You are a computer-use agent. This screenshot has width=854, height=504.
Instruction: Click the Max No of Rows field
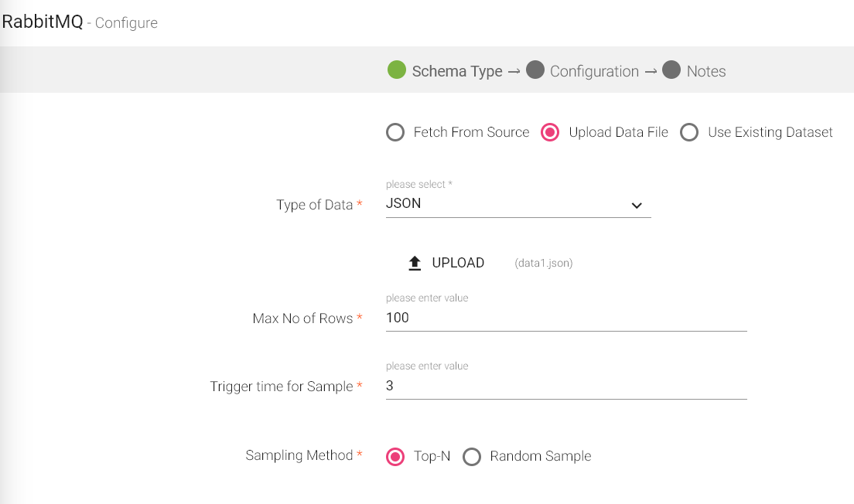click(x=565, y=318)
